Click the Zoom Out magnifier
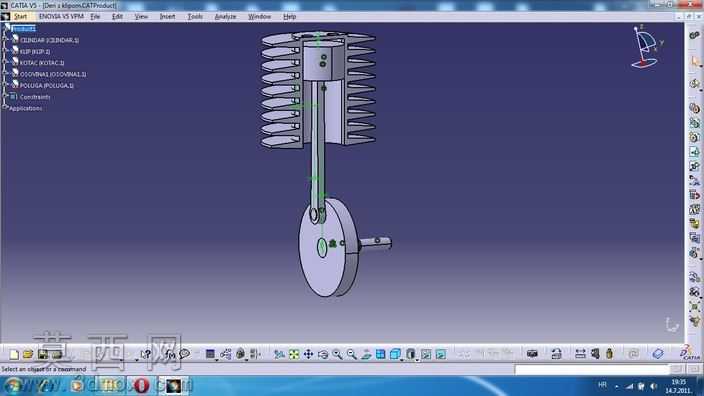Screen dimensions: 704x396 [352, 355]
